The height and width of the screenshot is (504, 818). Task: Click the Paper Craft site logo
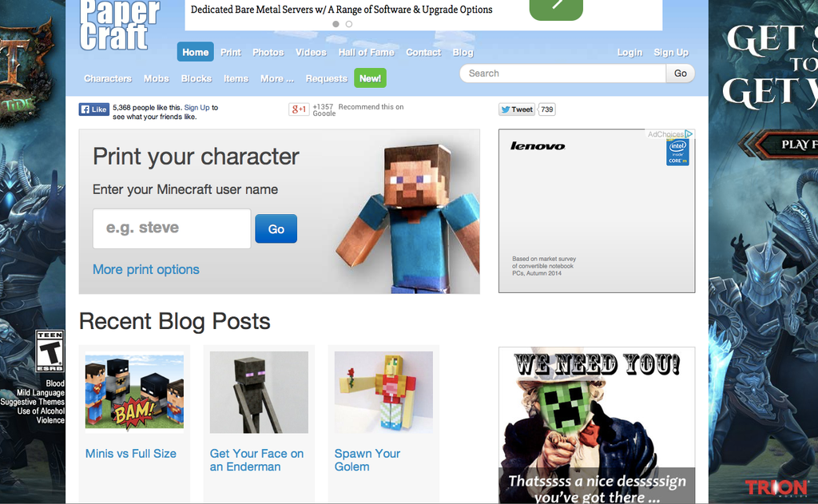coord(120,25)
